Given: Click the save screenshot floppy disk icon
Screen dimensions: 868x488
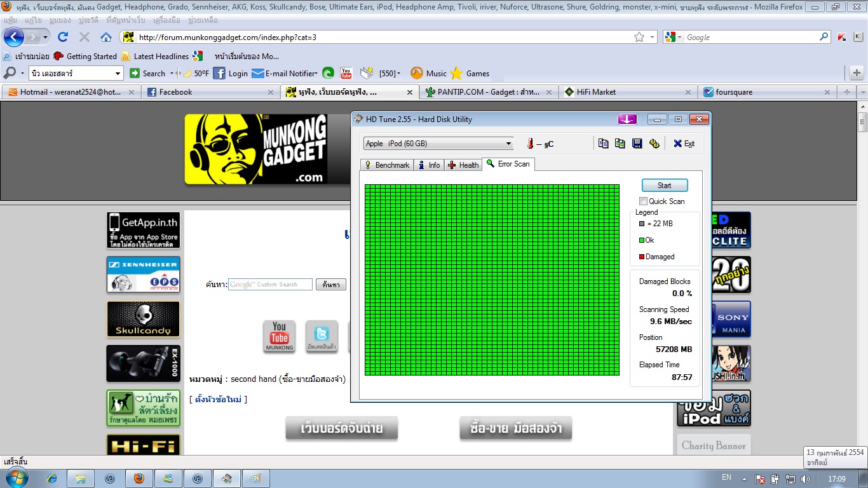Looking at the screenshot, I should pos(637,144).
